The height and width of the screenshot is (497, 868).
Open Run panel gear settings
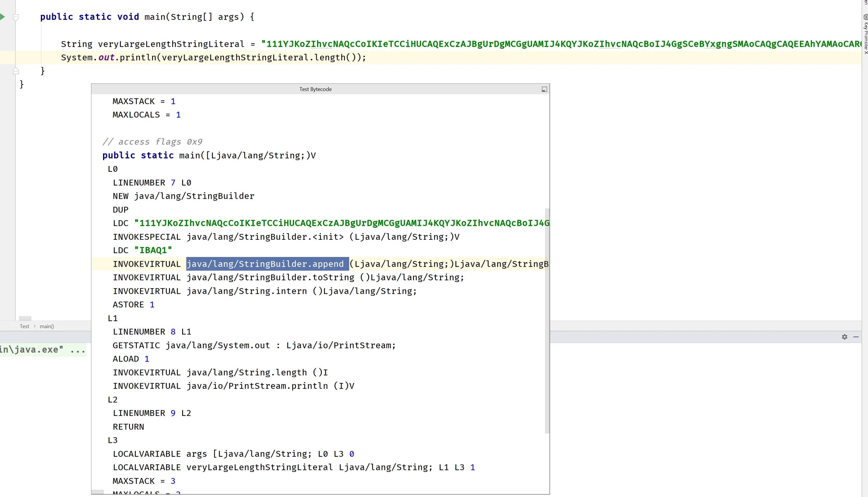click(844, 337)
